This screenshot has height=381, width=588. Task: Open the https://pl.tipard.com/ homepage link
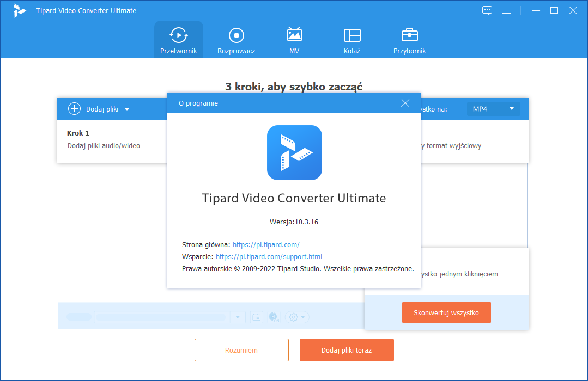[x=266, y=244]
